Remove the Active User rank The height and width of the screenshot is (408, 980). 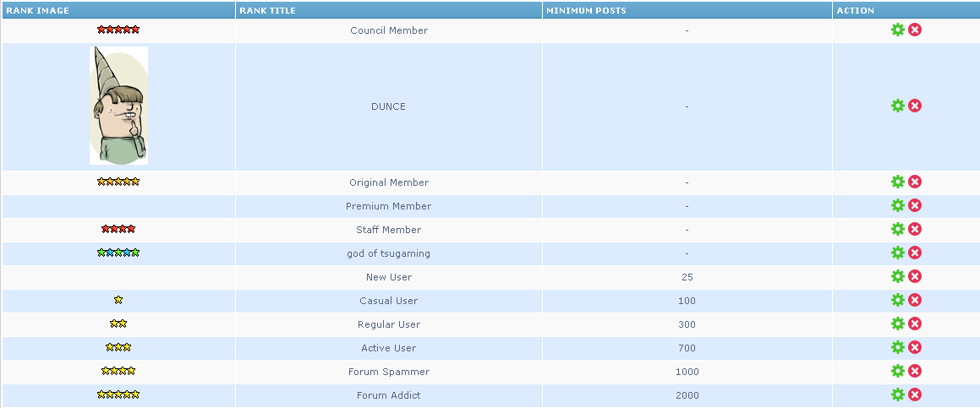coord(915,347)
